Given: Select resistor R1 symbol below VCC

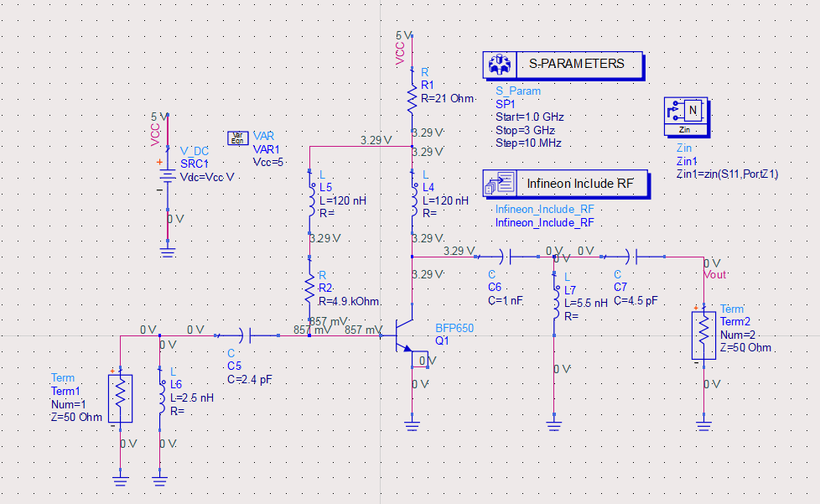Looking at the screenshot, I should pos(412,99).
